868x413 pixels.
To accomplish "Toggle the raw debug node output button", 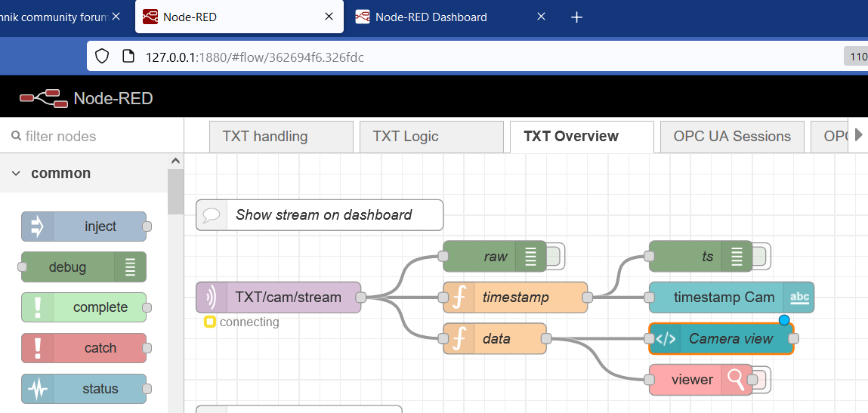I will click(554, 256).
